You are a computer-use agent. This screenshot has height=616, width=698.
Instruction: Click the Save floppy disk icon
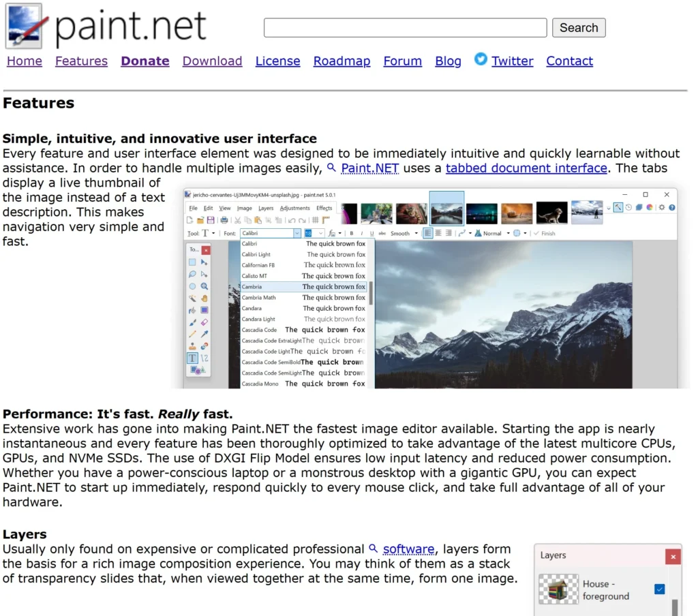(211, 220)
